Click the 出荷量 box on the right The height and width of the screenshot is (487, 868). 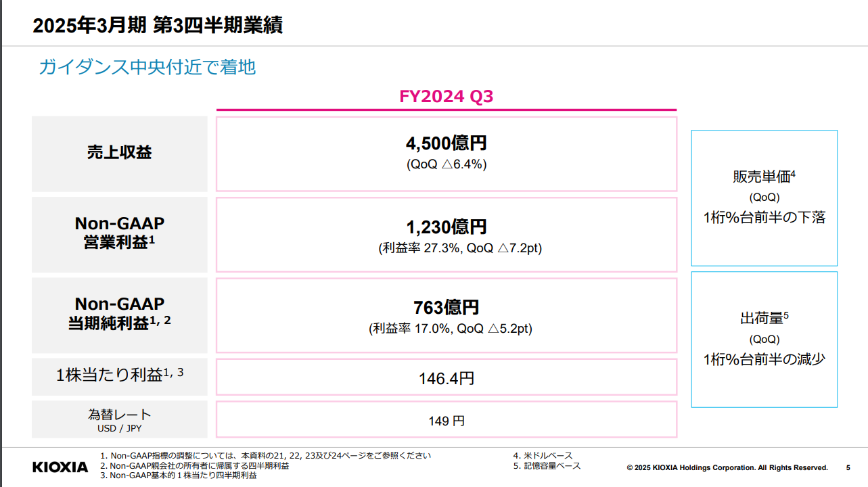pyautogui.click(x=764, y=339)
